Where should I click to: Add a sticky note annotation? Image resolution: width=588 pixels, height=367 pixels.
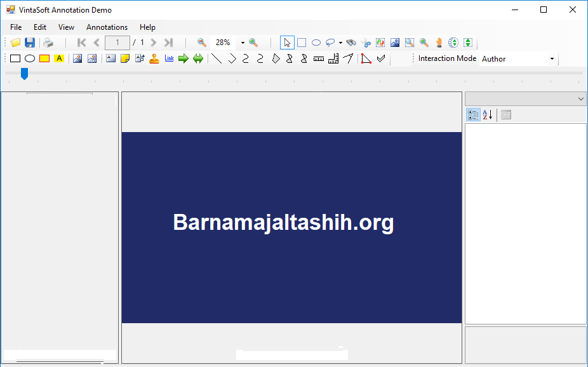tap(125, 58)
